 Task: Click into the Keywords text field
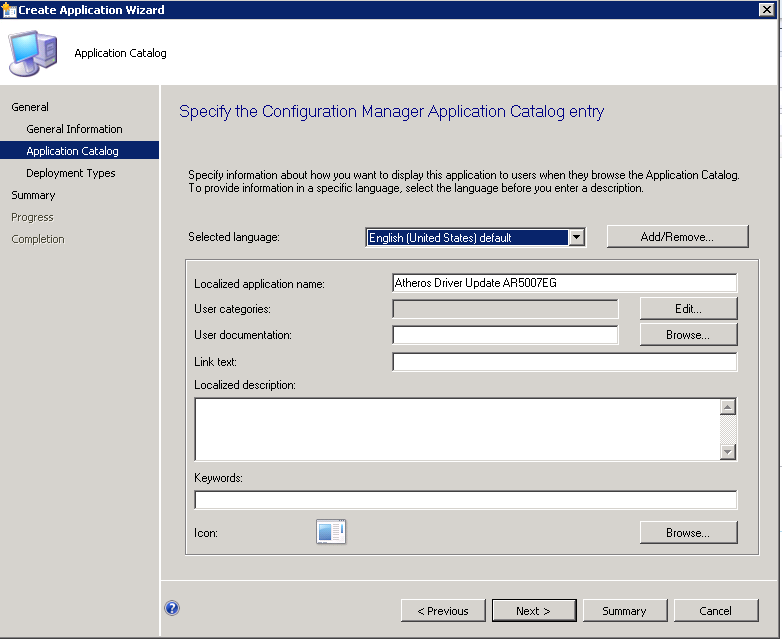[x=465, y=500]
